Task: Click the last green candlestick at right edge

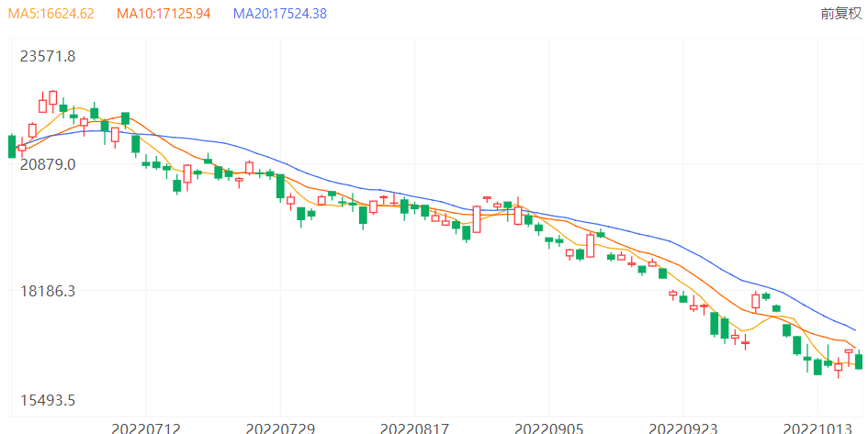Action: 859,362
